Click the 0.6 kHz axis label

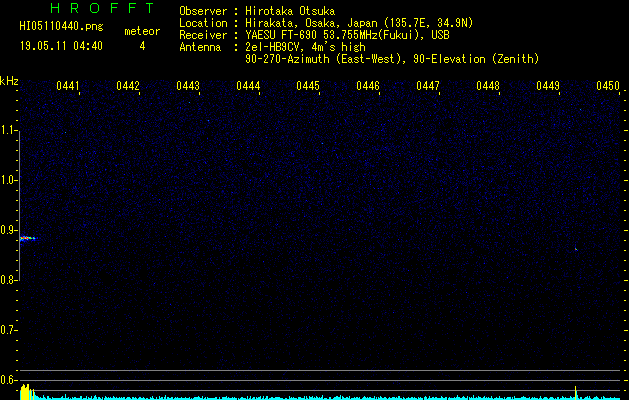(8, 380)
